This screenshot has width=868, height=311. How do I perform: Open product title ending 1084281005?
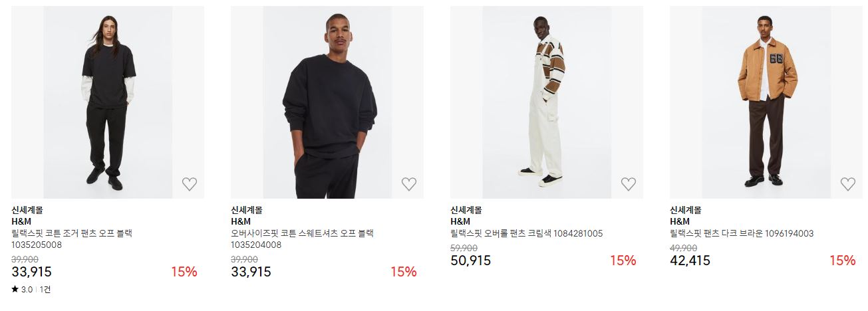point(526,233)
